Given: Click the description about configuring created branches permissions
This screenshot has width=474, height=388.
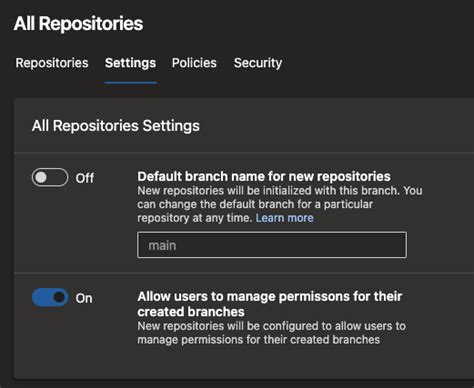Looking at the screenshot, I should [x=271, y=333].
